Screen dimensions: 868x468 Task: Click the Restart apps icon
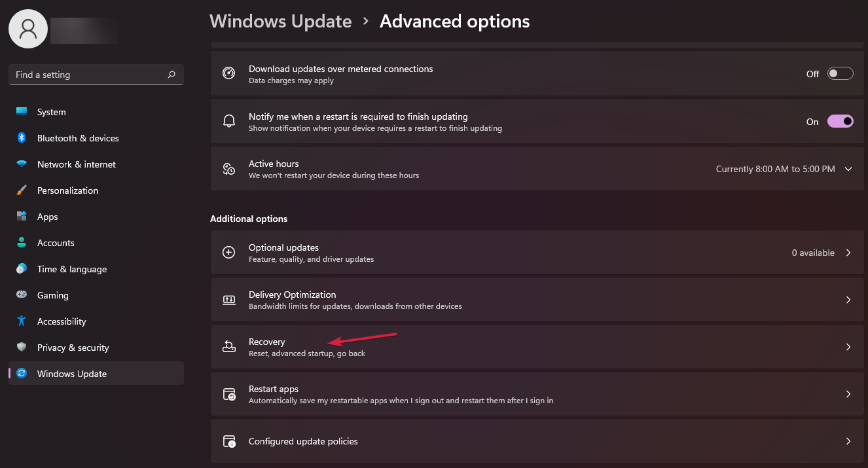(228, 393)
